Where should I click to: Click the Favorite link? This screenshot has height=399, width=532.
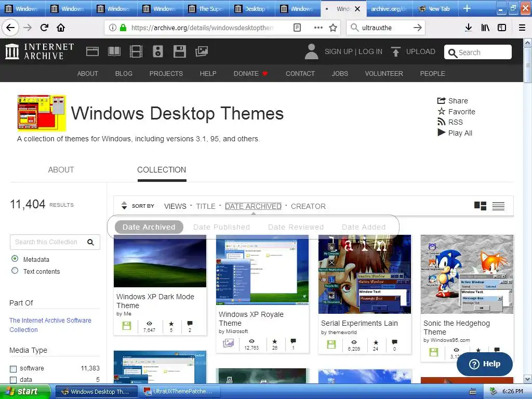pyautogui.click(x=456, y=112)
